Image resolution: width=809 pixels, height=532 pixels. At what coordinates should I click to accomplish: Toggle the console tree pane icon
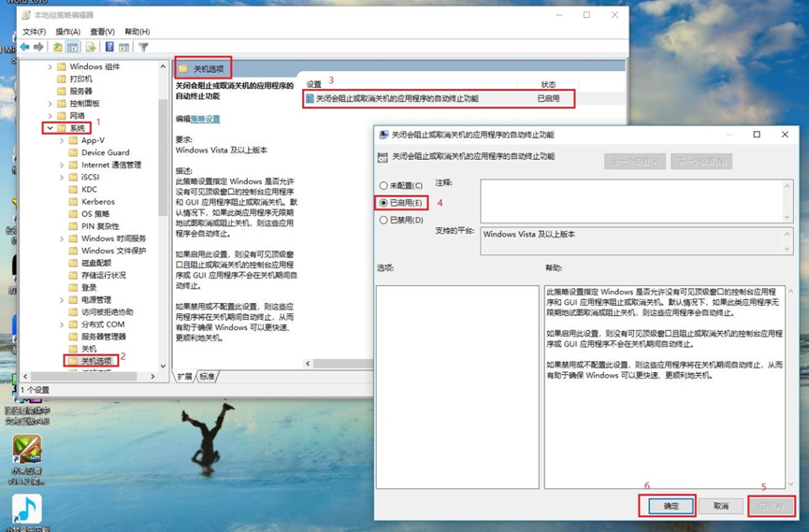(x=73, y=47)
